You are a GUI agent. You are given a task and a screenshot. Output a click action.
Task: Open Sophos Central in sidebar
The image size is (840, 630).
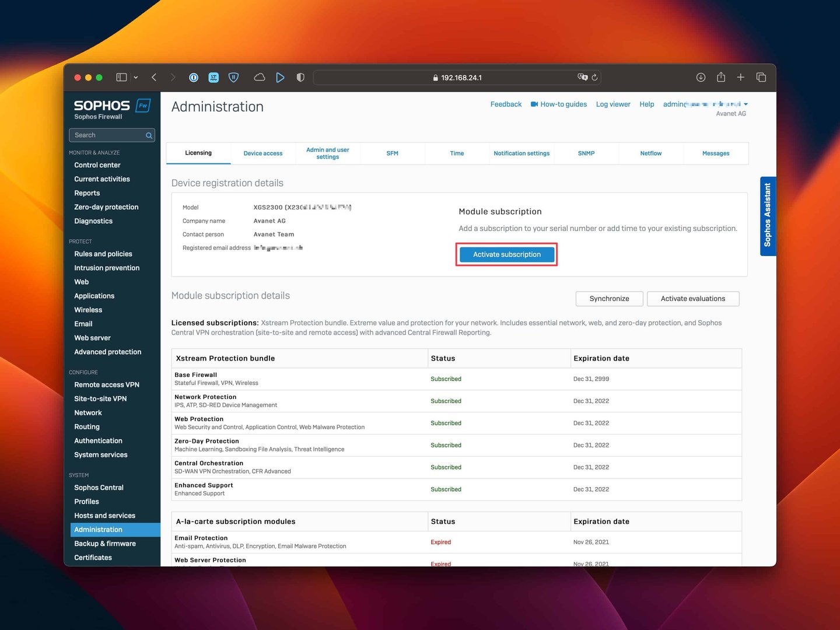pos(99,487)
